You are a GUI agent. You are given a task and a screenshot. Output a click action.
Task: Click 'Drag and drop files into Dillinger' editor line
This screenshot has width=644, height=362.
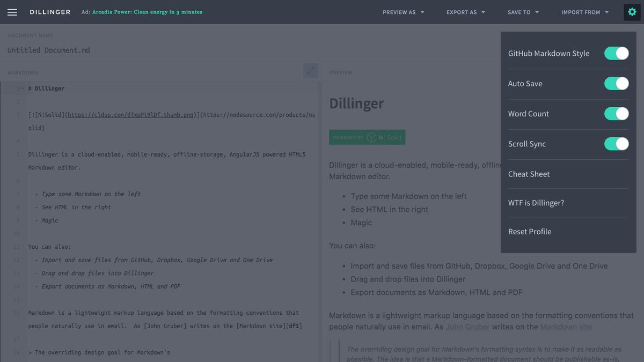coord(98,273)
